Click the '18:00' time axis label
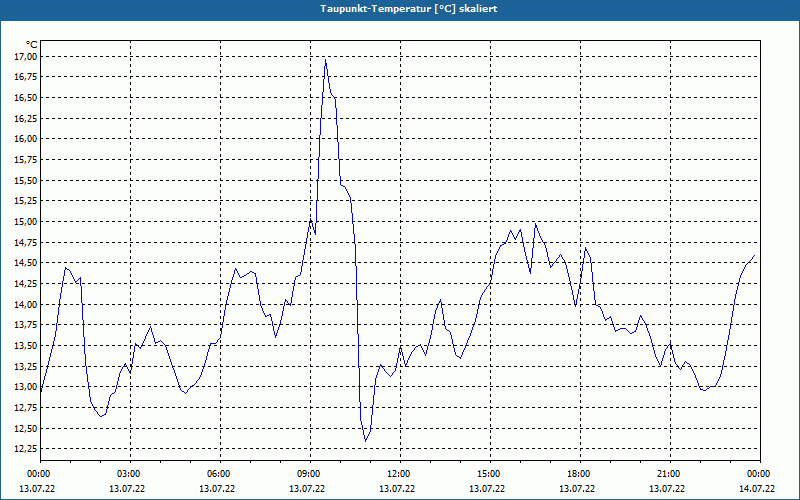This screenshot has width=800, height=500. point(580,474)
